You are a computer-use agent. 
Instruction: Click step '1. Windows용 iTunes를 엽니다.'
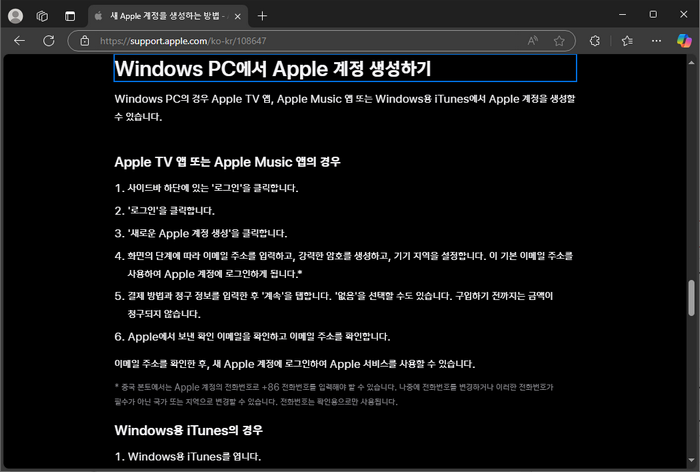click(x=188, y=456)
